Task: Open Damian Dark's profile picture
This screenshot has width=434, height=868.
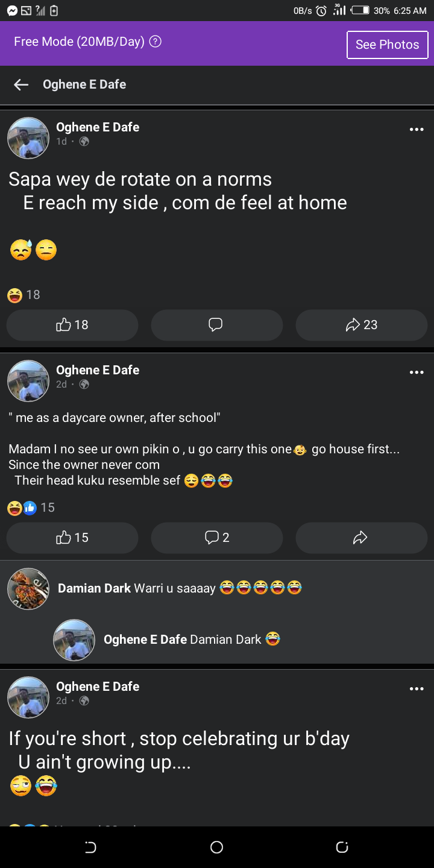Action: coord(28,588)
